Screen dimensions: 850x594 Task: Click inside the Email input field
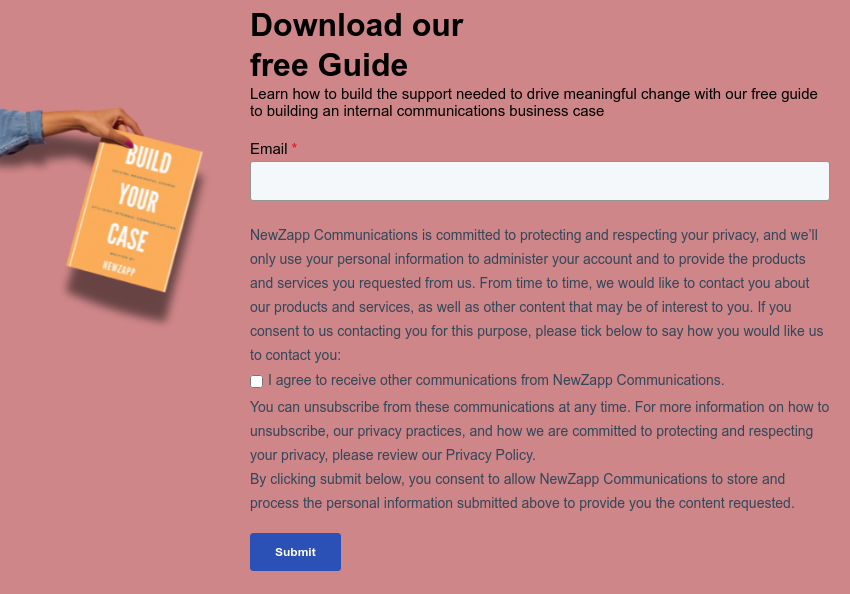coord(539,181)
